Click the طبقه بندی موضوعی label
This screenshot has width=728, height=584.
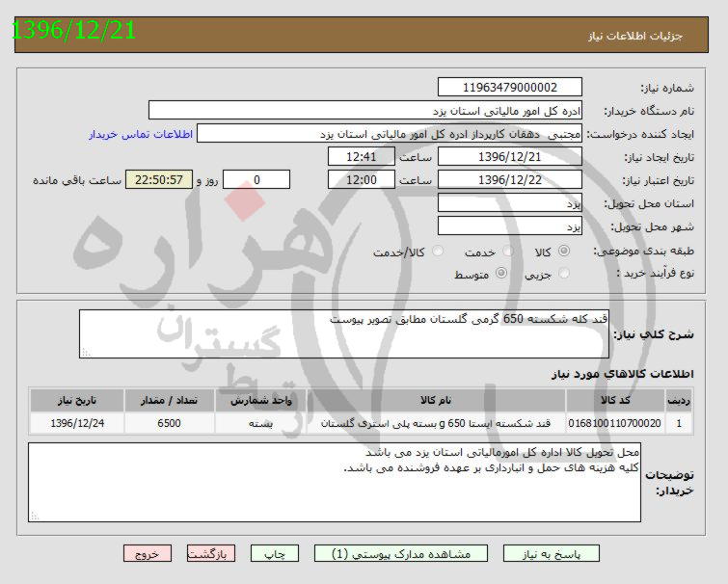[644, 251]
